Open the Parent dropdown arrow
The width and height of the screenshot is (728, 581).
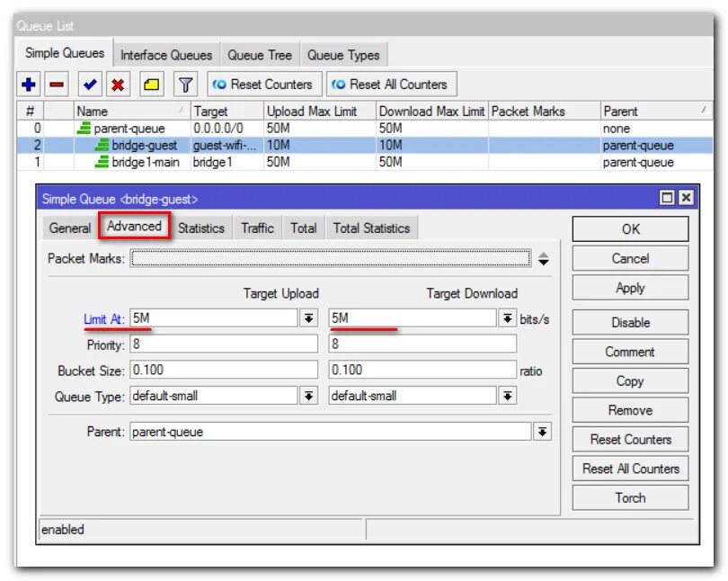tap(542, 432)
